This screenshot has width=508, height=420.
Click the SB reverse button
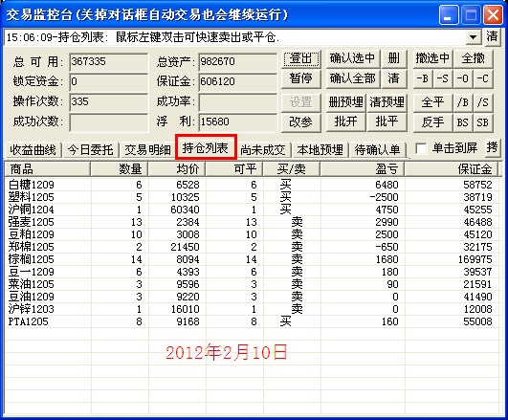(483, 122)
